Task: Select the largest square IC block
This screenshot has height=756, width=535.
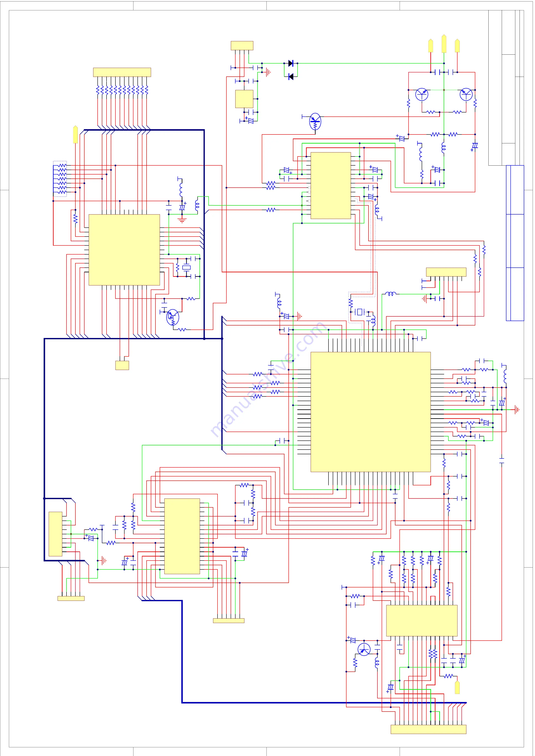Action: tap(371, 412)
